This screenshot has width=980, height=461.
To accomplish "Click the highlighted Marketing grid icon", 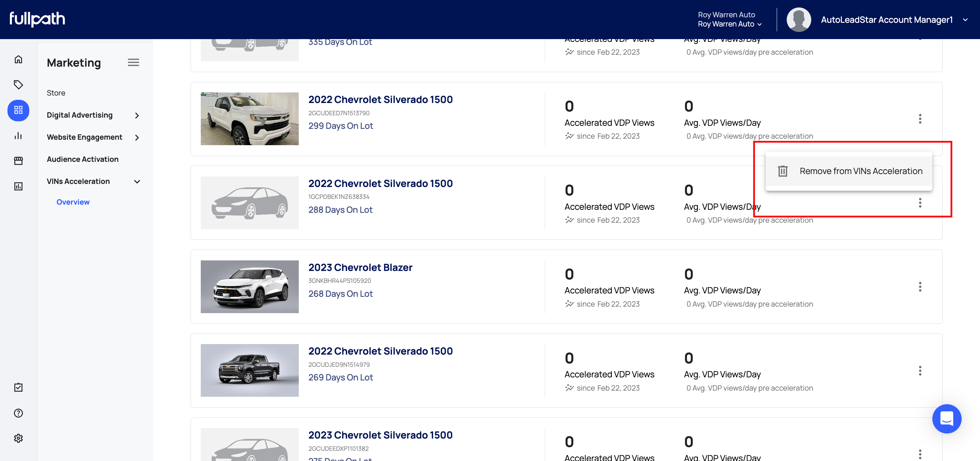I will 18,110.
